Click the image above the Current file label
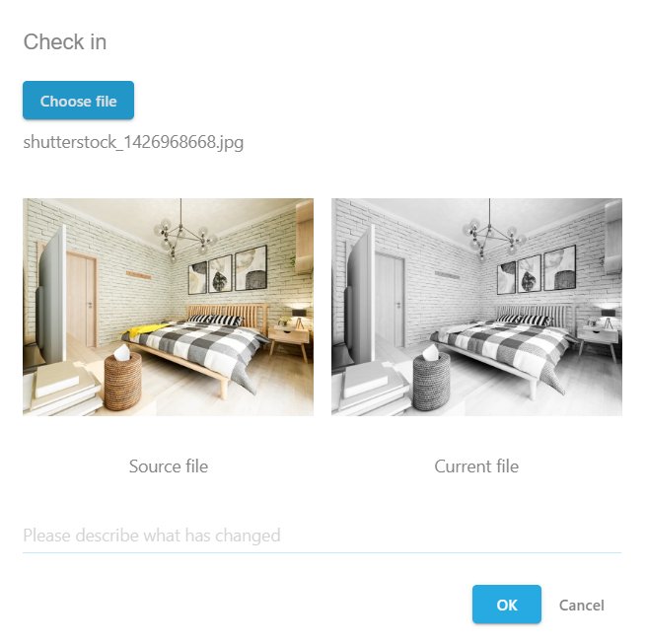This screenshot has width=646, height=644. click(476, 307)
